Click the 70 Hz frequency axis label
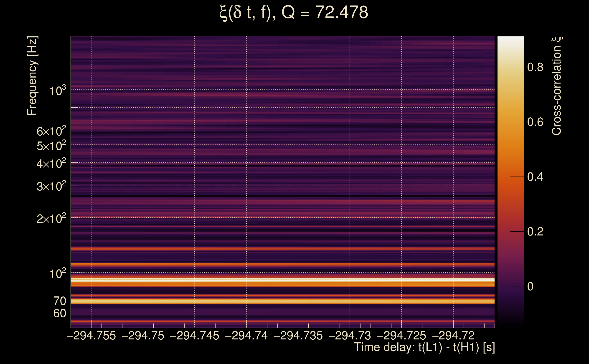The height and width of the screenshot is (364, 589). (59, 301)
